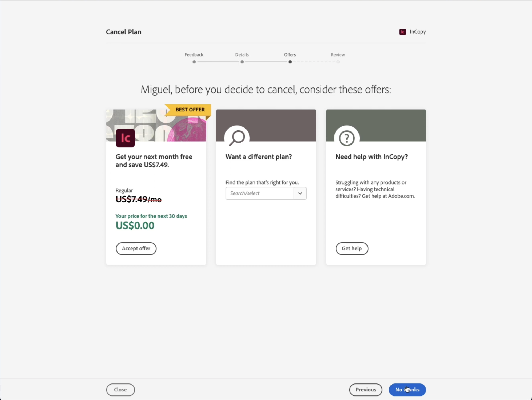
Task: Click the Feedback step indicator dot
Action: pos(194,62)
